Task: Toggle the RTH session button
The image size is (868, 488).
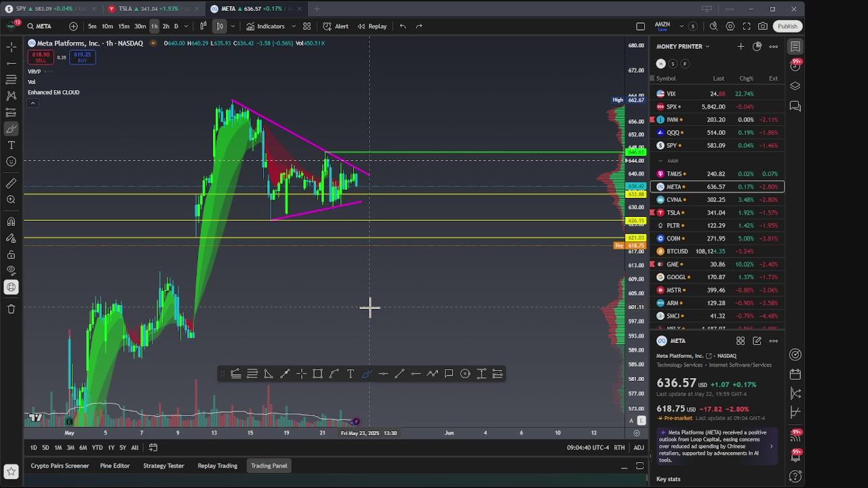Action: [619, 447]
